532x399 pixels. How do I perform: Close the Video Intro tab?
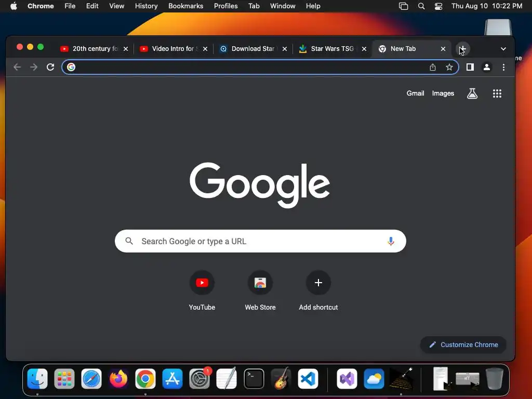(x=205, y=49)
